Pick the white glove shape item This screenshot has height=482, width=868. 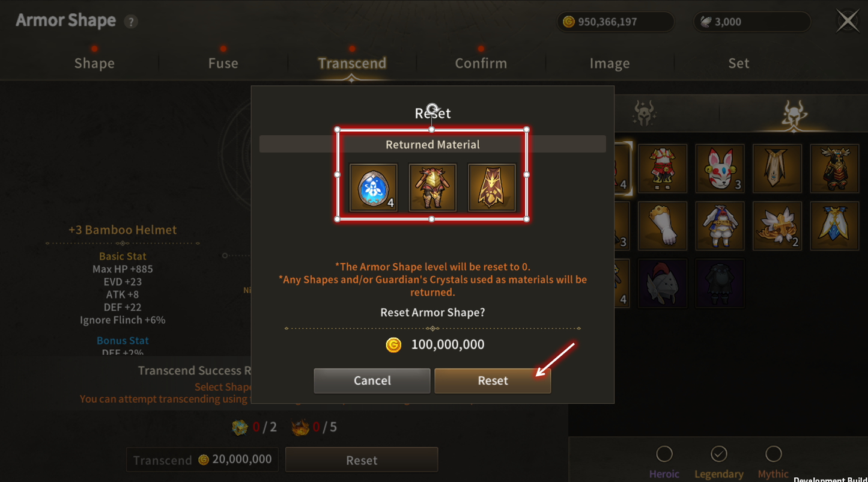pyautogui.click(x=663, y=226)
